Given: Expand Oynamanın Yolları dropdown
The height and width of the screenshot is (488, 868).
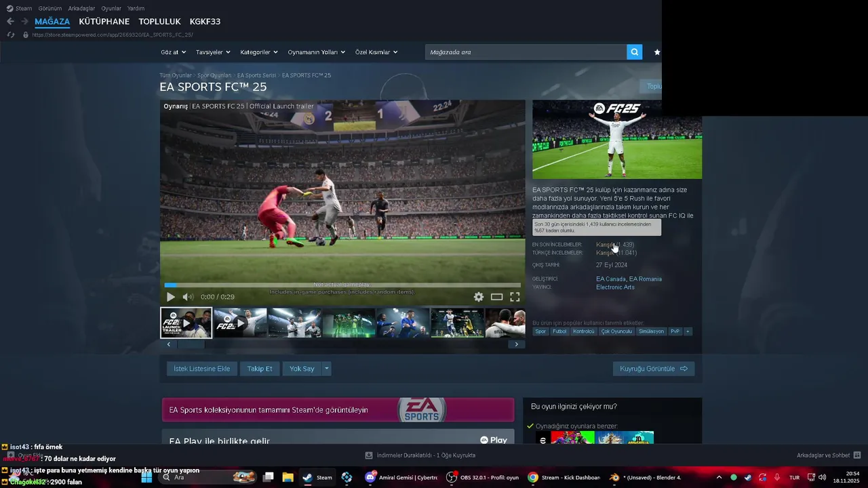Looking at the screenshot, I should point(317,52).
